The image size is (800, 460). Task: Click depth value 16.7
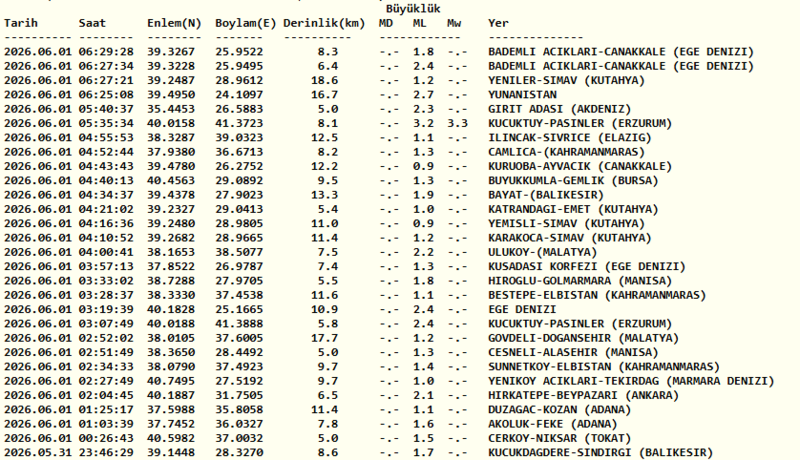pos(324,95)
